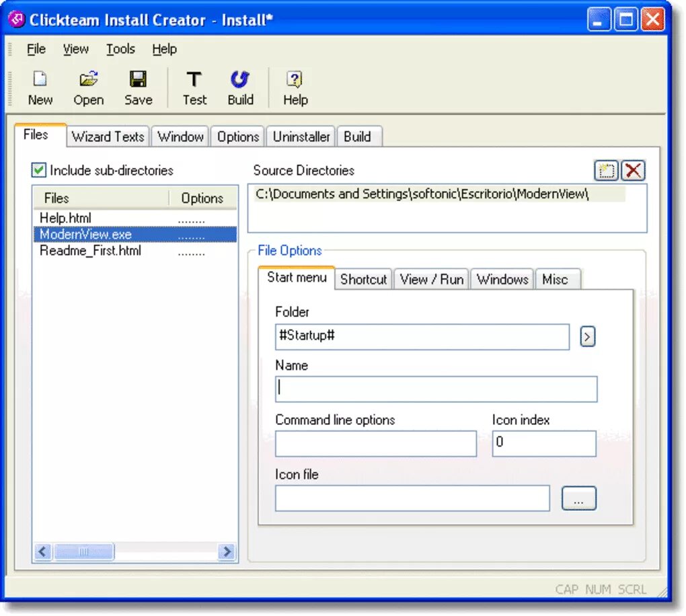Viewport: 686px width, 616px height.
Task: Click the file list horizontal scrollbar thumb
Action: point(83,551)
